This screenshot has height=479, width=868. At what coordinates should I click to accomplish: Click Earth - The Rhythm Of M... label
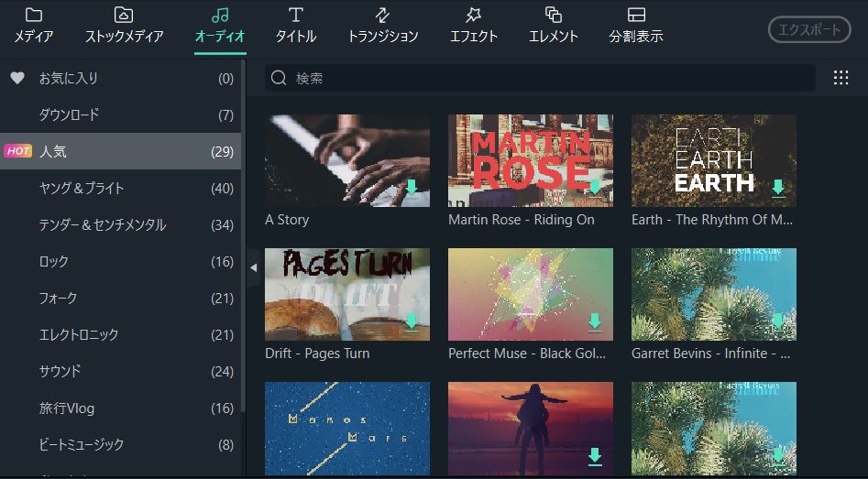[x=712, y=220]
